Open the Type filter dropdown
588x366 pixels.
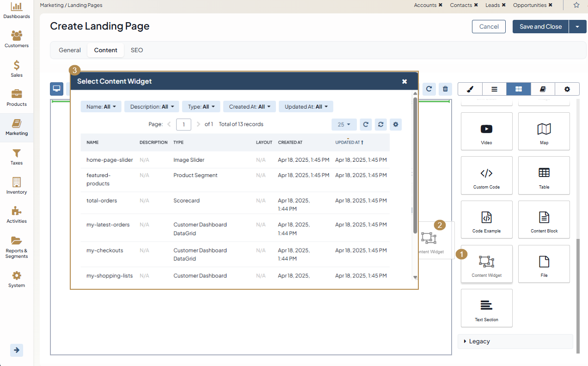(201, 107)
